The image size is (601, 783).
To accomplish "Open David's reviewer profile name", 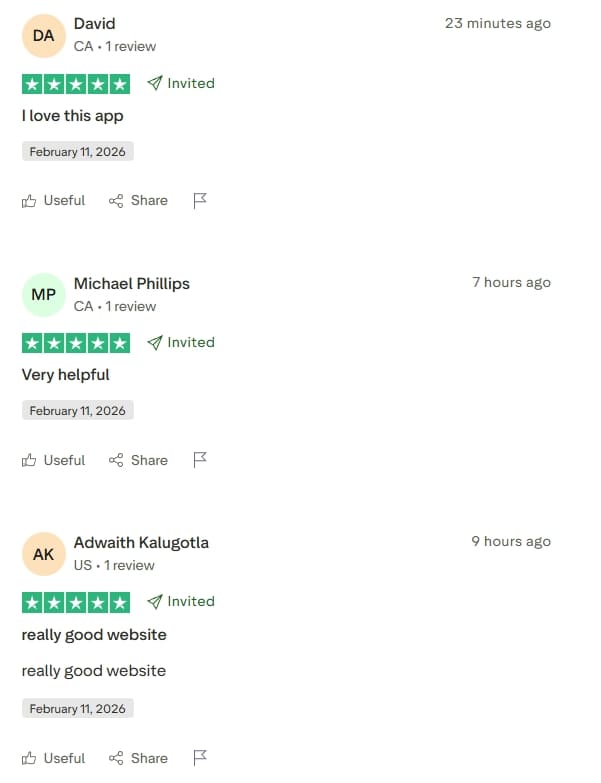I will tap(94, 23).
